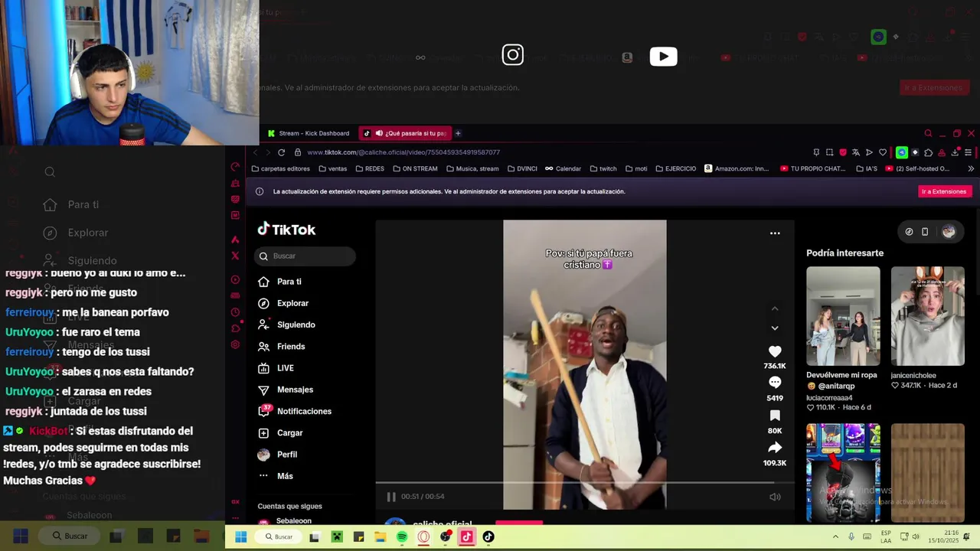Open Devuélveme mi ropa video thumbnail
This screenshot has height=551, width=980.
pyautogui.click(x=843, y=316)
